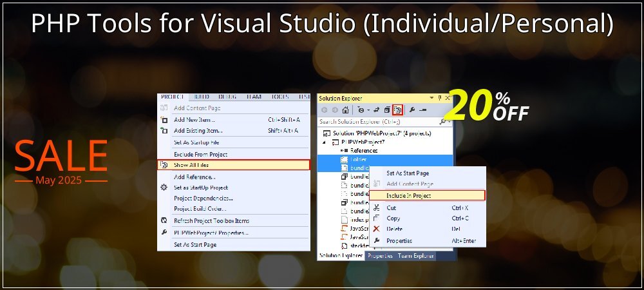Collapse PHPWebProject7 project node arrow
Viewport: 644px width, 290px height.
(324, 142)
